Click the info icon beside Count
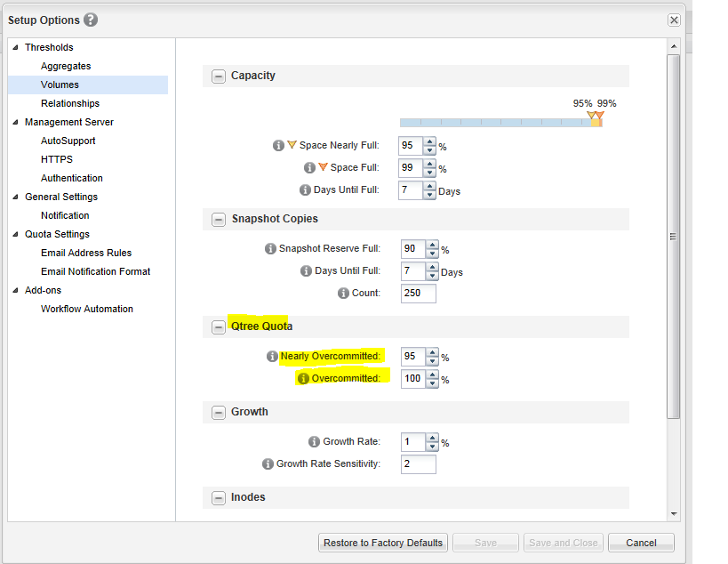 pyautogui.click(x=343, y=293)
